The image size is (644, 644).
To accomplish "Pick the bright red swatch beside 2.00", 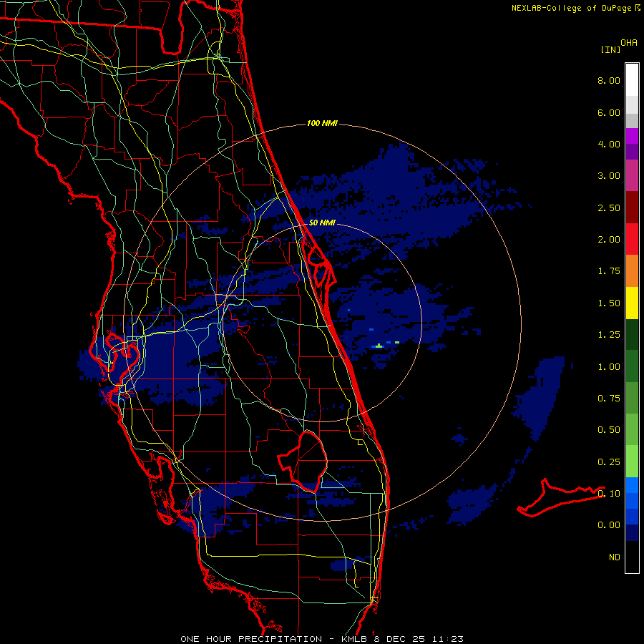I will click(632, 239).
